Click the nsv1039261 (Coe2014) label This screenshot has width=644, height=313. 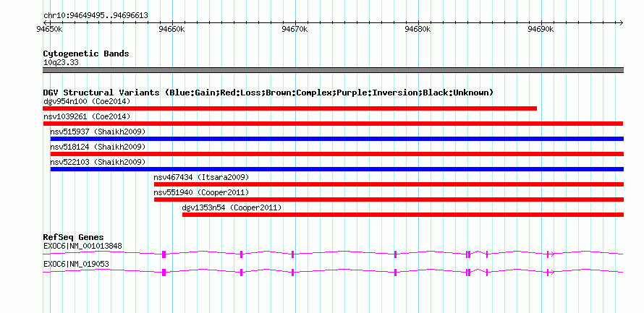point(87,116)
